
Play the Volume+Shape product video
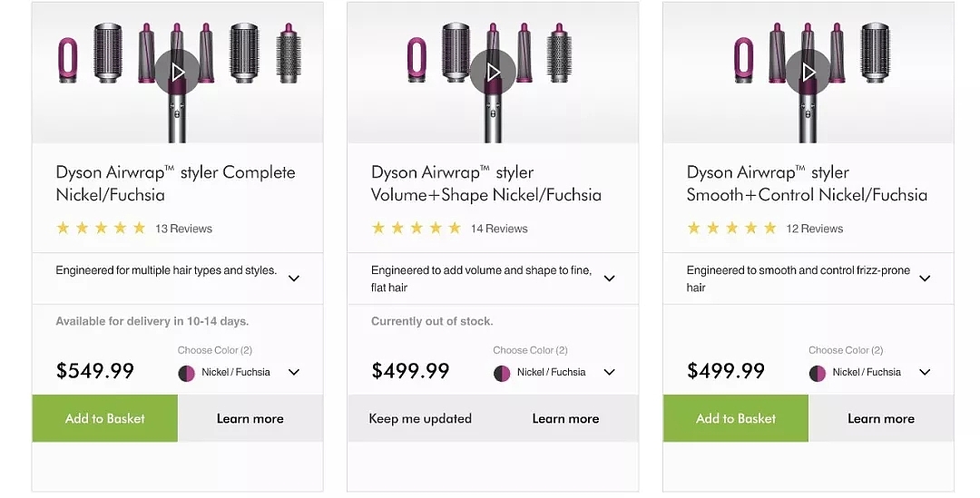point(493,71)
